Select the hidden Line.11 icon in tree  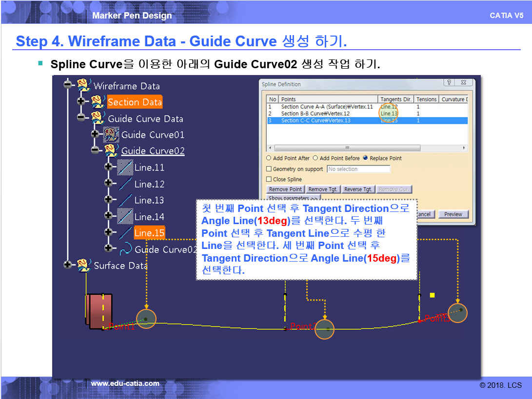click(125, 167)
